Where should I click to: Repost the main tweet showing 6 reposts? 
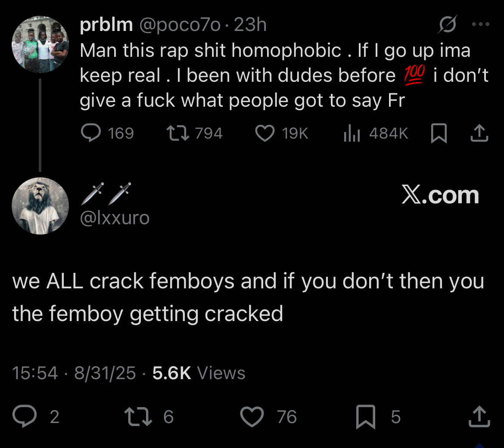pyautogui.click(x=138, y=417)
